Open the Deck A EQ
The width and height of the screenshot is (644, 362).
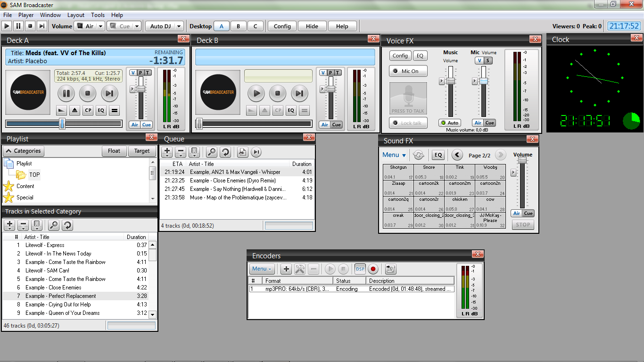pos(100,111)
